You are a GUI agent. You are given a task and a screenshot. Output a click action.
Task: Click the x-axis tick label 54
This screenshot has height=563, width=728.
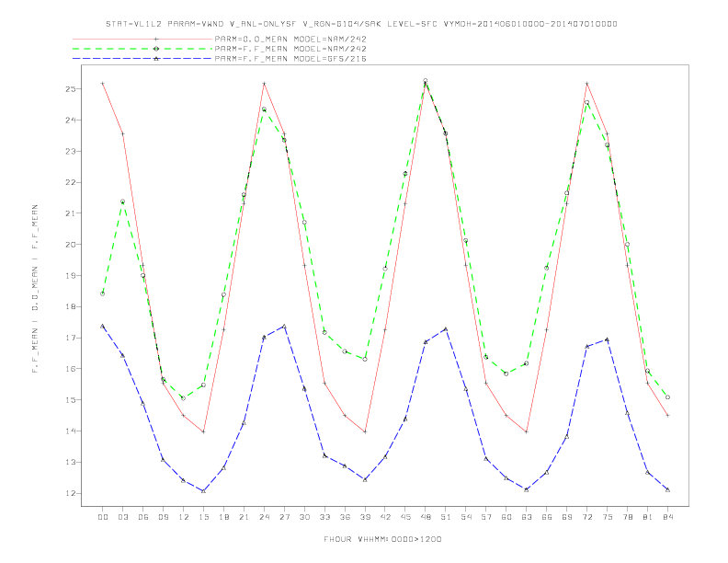coord(466,517)
